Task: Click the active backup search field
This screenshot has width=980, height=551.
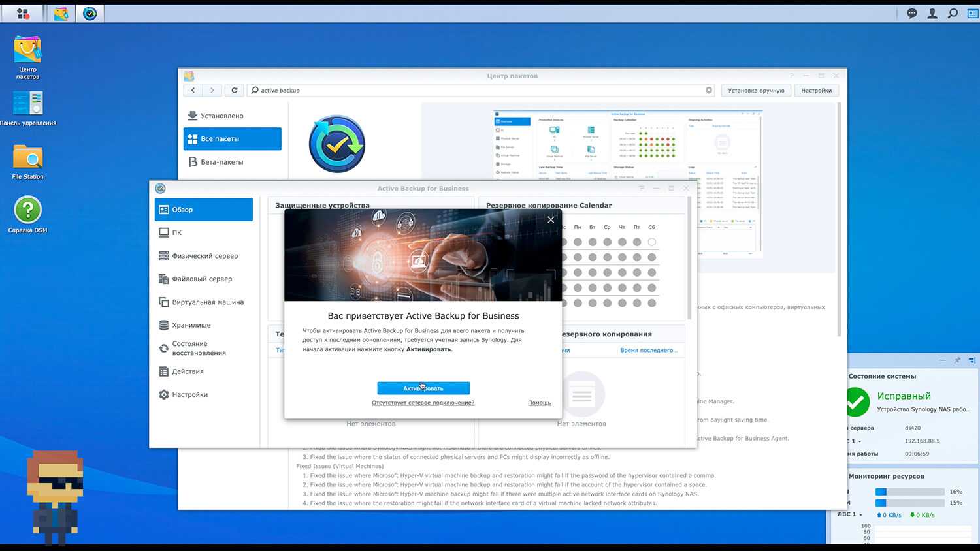Action: click(x=477, y=91)
